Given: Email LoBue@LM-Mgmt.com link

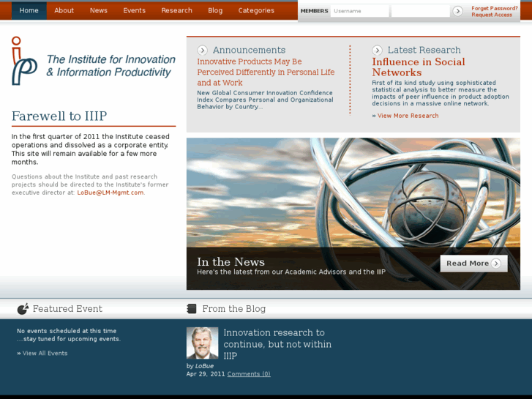Looking at the screenshot, I should tap(110, 193).
